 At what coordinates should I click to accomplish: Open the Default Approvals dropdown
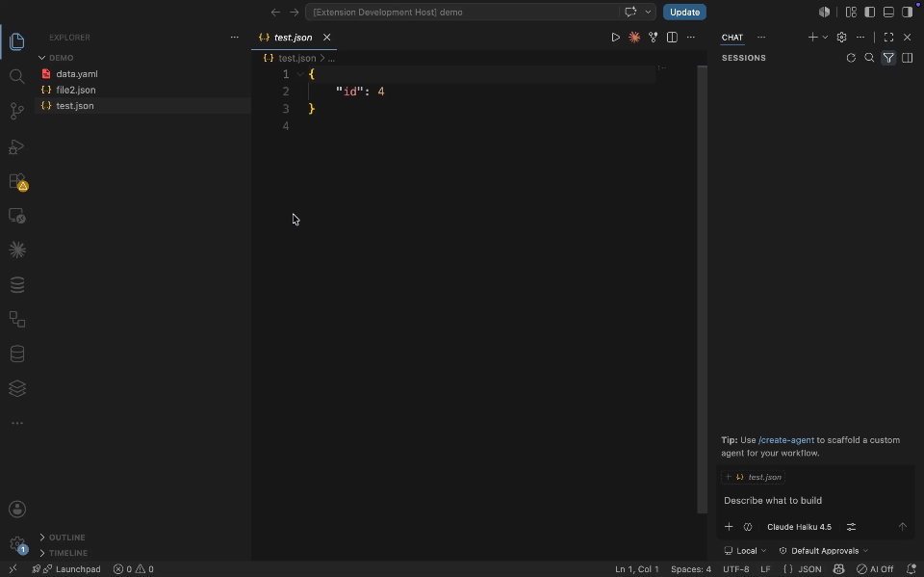[824, 551]
